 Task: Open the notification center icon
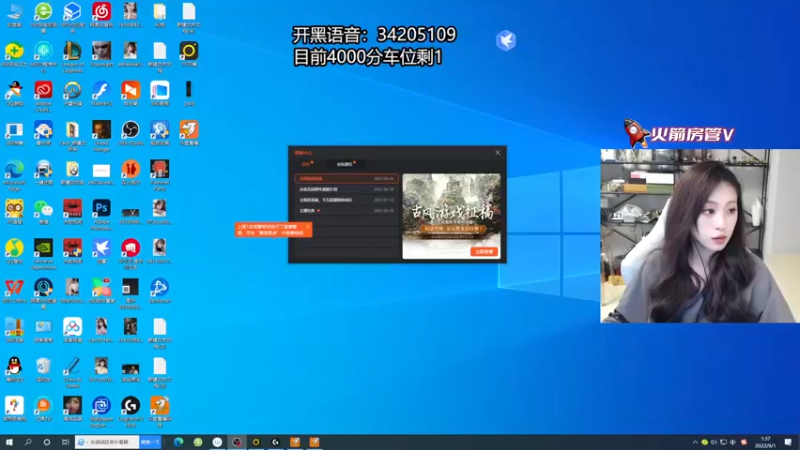[788, 442]
